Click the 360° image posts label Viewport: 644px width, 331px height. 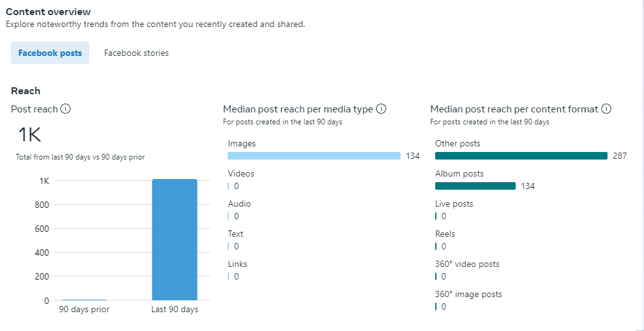(469, 294)
